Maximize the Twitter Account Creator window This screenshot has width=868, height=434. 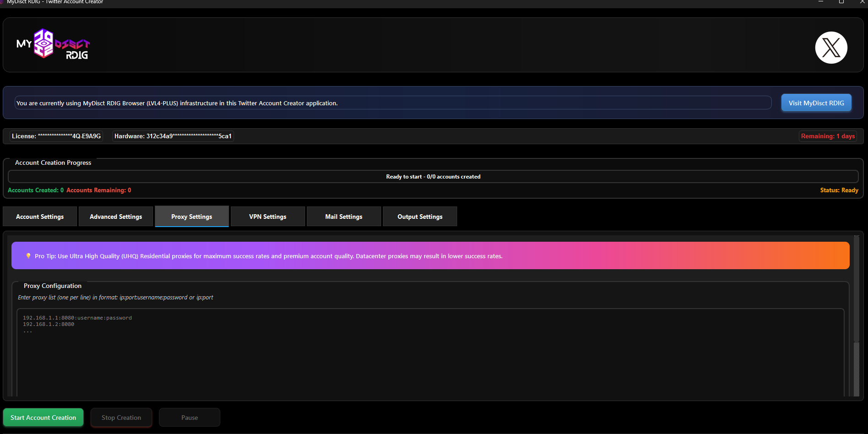coord(841,2)
